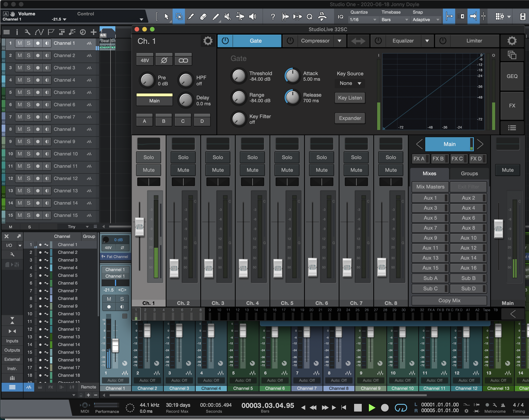Click the wrench options icon in track header
529x420 pixels.
[27, 32]
